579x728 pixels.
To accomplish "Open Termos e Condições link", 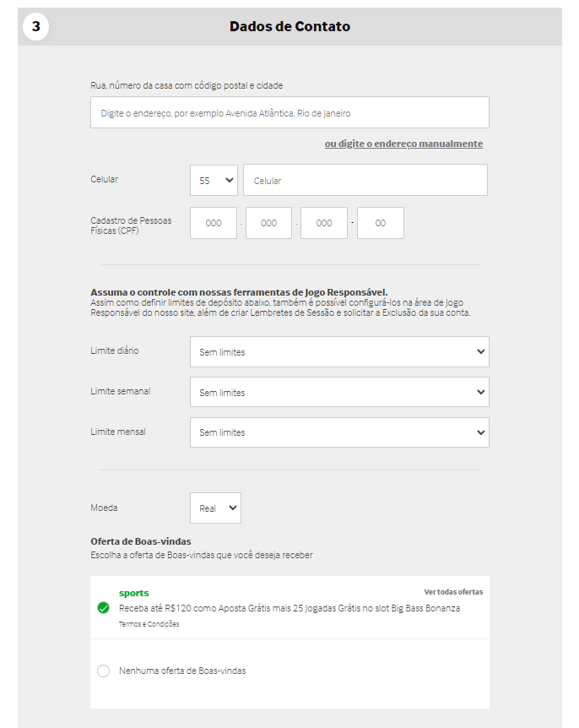I will coord(149,624).
